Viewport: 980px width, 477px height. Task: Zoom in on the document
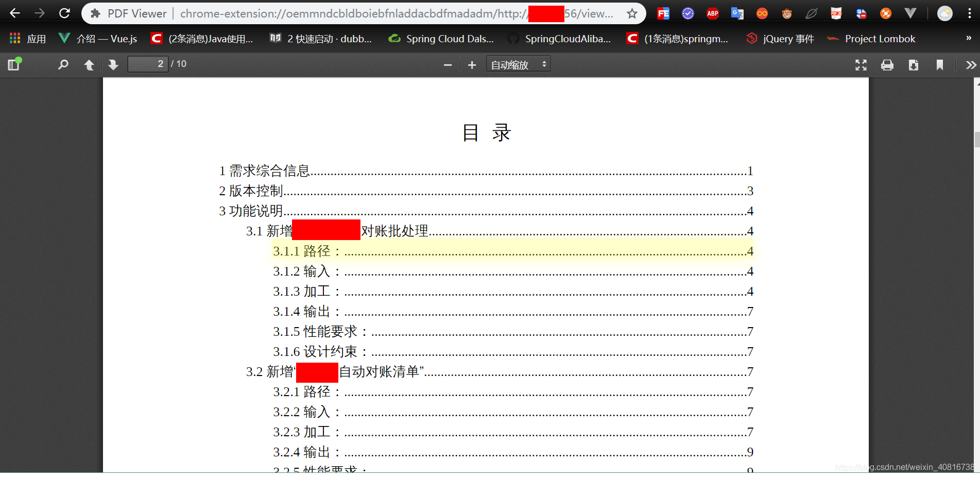point(472,64)
